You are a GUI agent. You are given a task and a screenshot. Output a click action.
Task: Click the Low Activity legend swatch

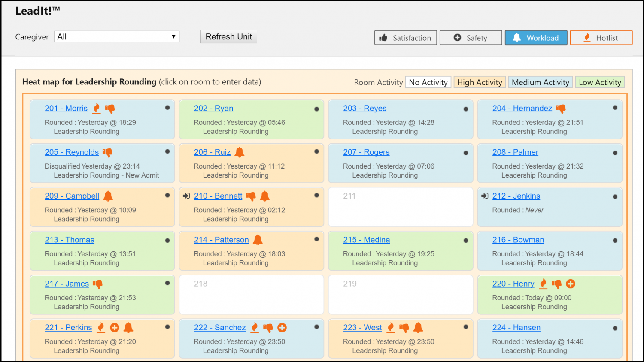pos(599,82)
